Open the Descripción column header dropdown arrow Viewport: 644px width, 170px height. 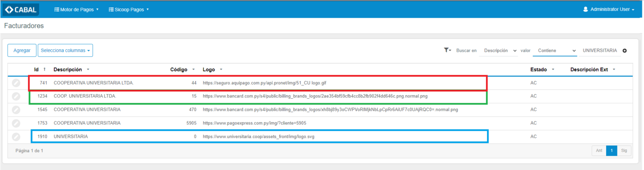point(88,70)
